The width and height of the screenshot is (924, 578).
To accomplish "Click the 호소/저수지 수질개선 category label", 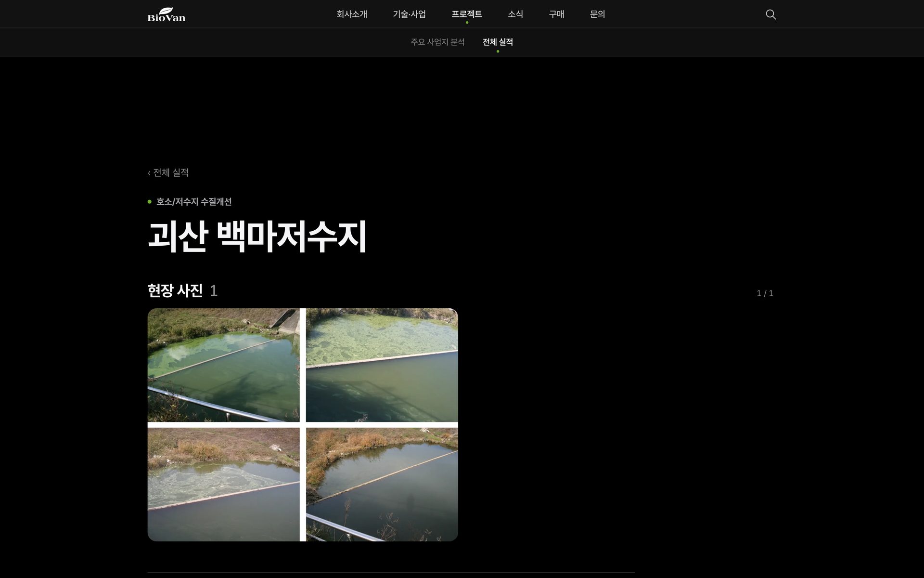I will click(194, 202).
